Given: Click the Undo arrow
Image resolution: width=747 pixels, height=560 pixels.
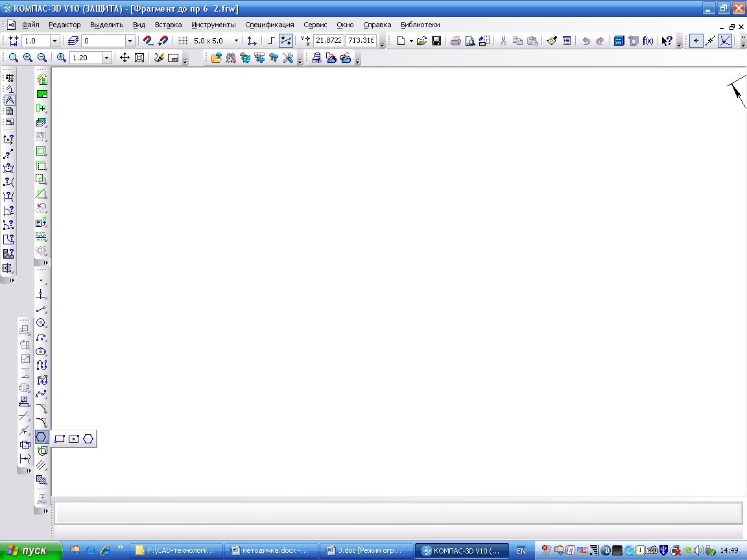Looking at the screenshot, I should point(586,41).
